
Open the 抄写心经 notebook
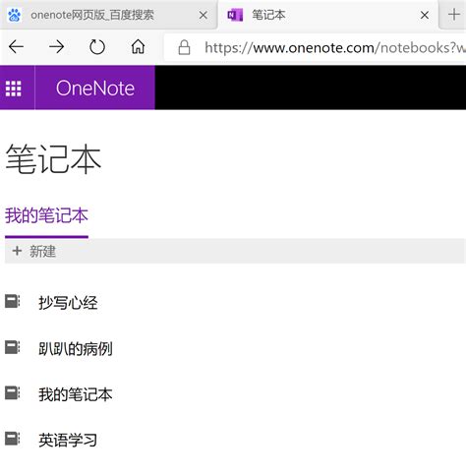pos(68,303)
